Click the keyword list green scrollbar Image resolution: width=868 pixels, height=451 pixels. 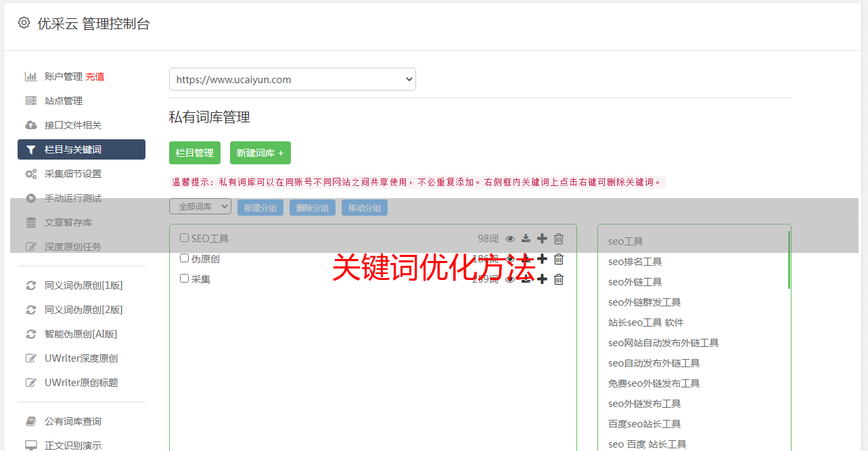[789, 260]
